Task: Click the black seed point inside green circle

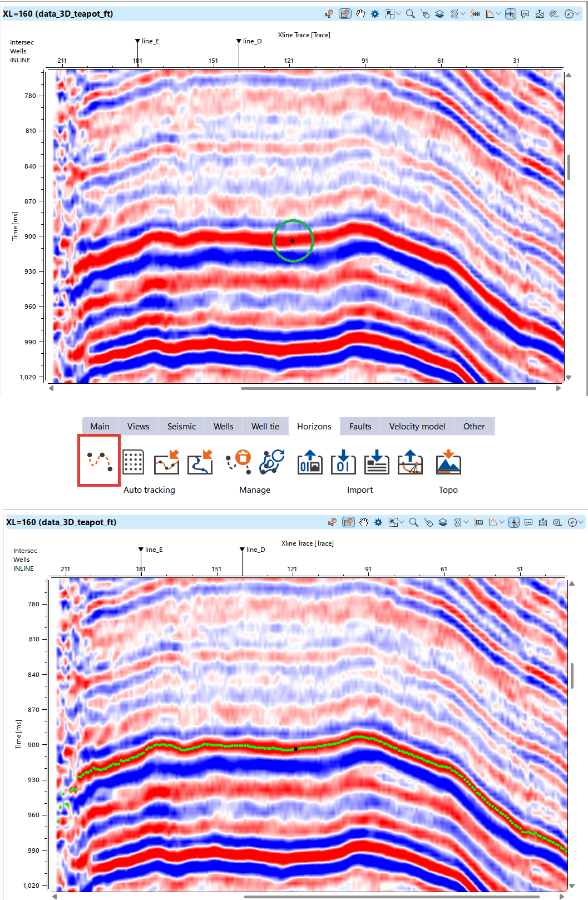Action: (x=292, y=240)
